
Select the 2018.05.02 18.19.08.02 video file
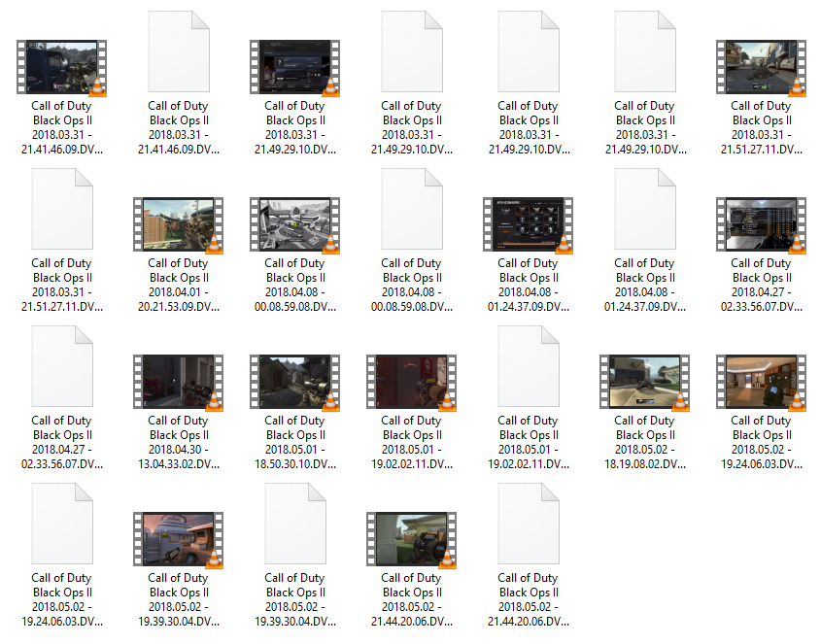[x=644, y=382]
